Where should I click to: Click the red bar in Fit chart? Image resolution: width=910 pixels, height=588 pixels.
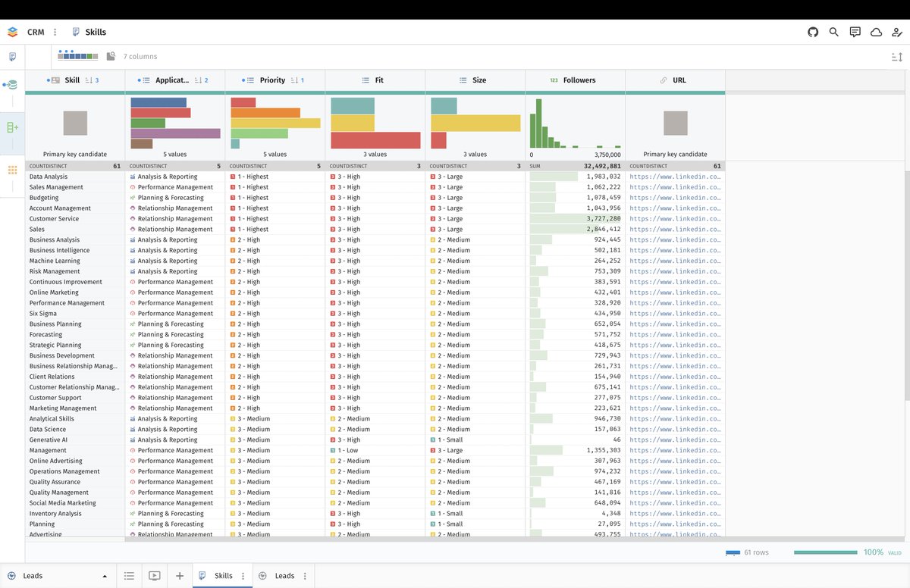pos(375,140)
